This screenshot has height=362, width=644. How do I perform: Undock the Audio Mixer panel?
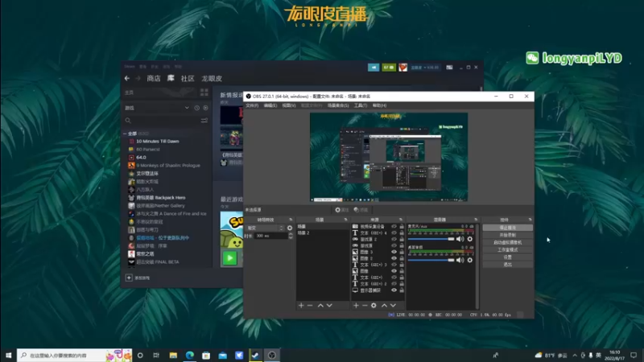(476, 220)
